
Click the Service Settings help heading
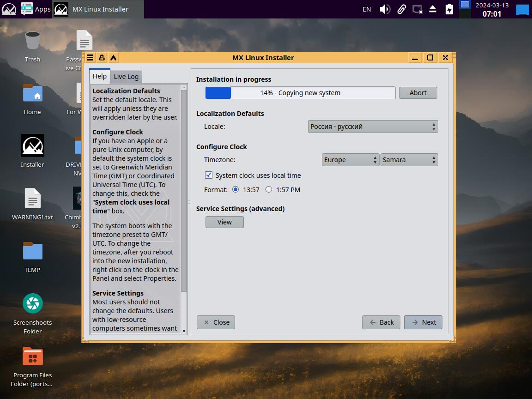pos(118,293)
